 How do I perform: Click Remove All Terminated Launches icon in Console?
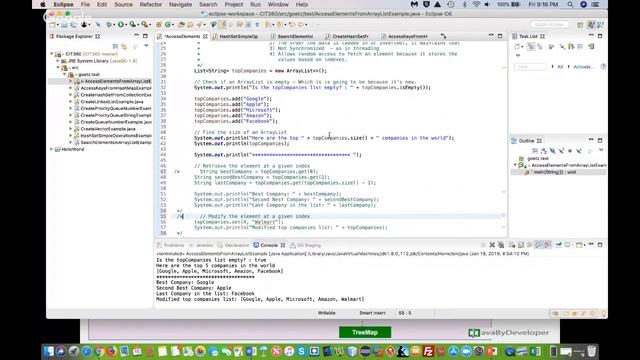[x=501, y=245]
